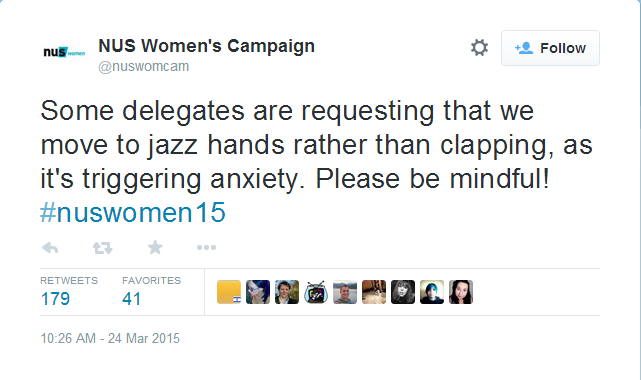Retweet this tweet using the retweet icon

point(102,248)
